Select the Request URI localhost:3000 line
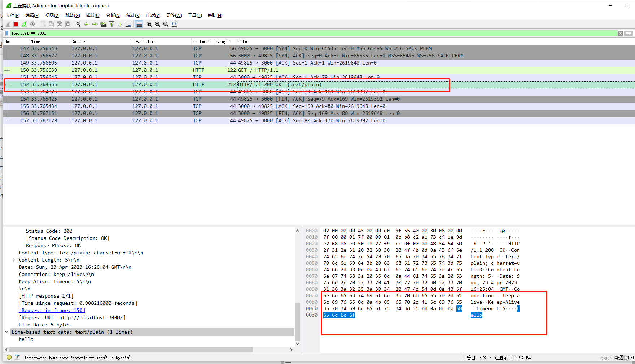The width and height of the screenshot is (635, 364). click(72, 317)
